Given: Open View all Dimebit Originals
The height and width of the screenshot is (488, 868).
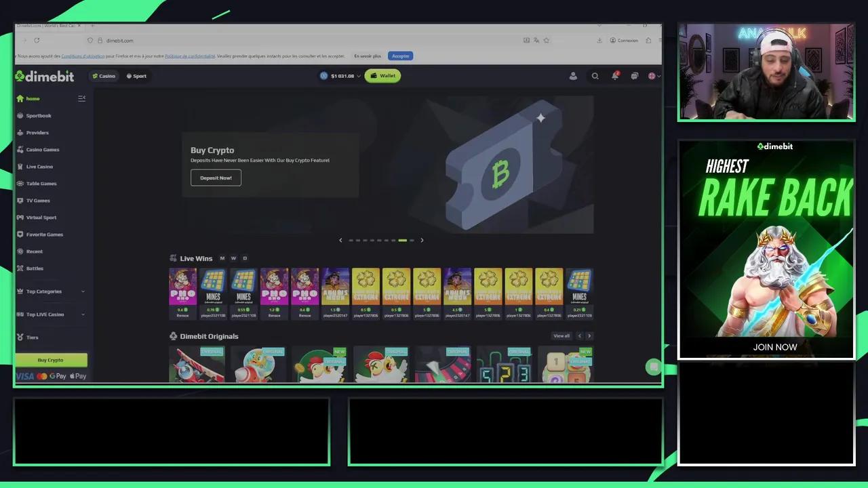Looking at the screenshot, I should tap(561, 335).
